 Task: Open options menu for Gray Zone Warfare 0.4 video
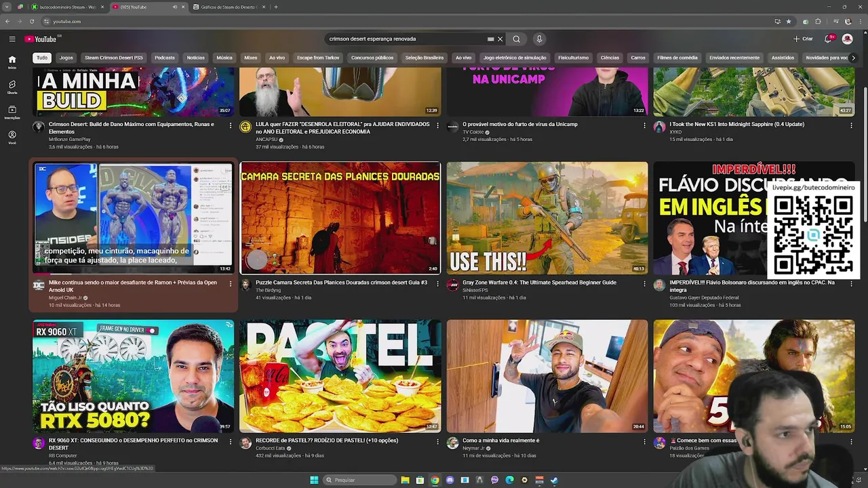644,283
